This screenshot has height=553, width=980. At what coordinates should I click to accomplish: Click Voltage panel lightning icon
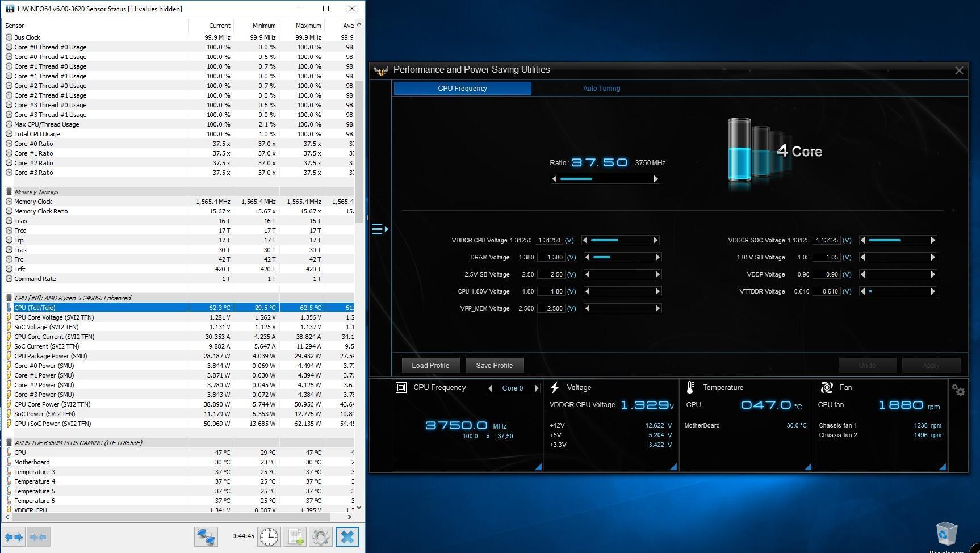(555, 388)
